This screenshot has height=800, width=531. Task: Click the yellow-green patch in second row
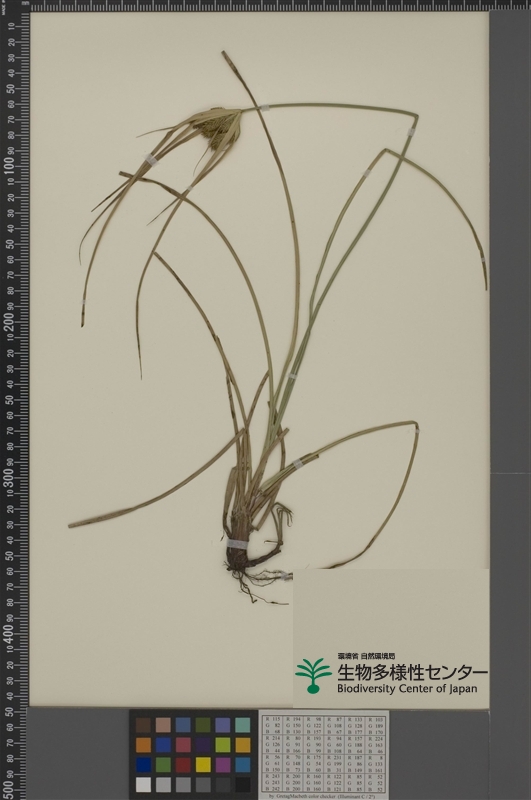[223, 745]
